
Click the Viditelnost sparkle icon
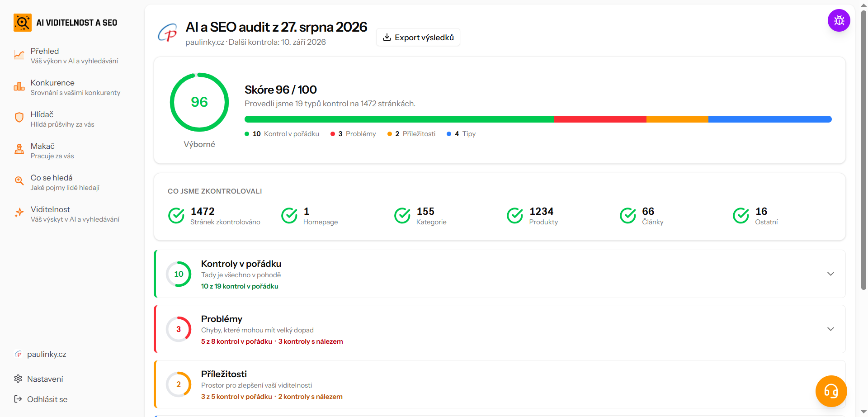[19, 213]
